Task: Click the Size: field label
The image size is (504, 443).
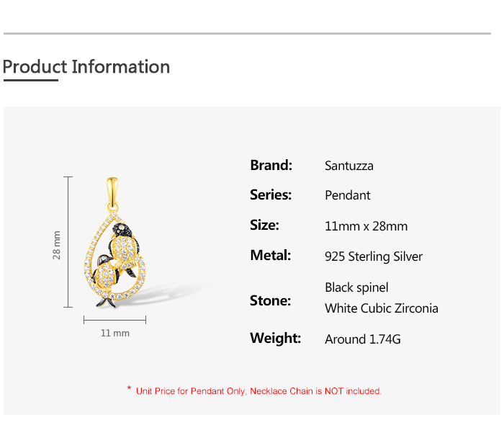Action: (264, 225)
